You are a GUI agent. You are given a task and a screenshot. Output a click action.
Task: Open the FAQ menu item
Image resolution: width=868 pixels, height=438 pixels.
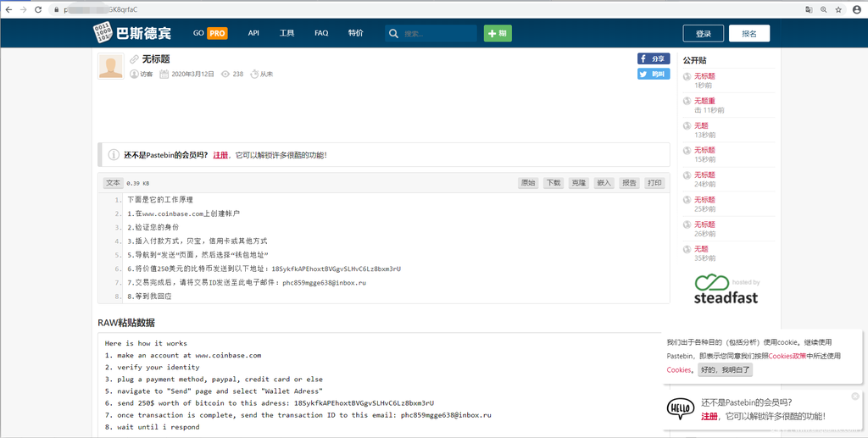click(321, 33)
